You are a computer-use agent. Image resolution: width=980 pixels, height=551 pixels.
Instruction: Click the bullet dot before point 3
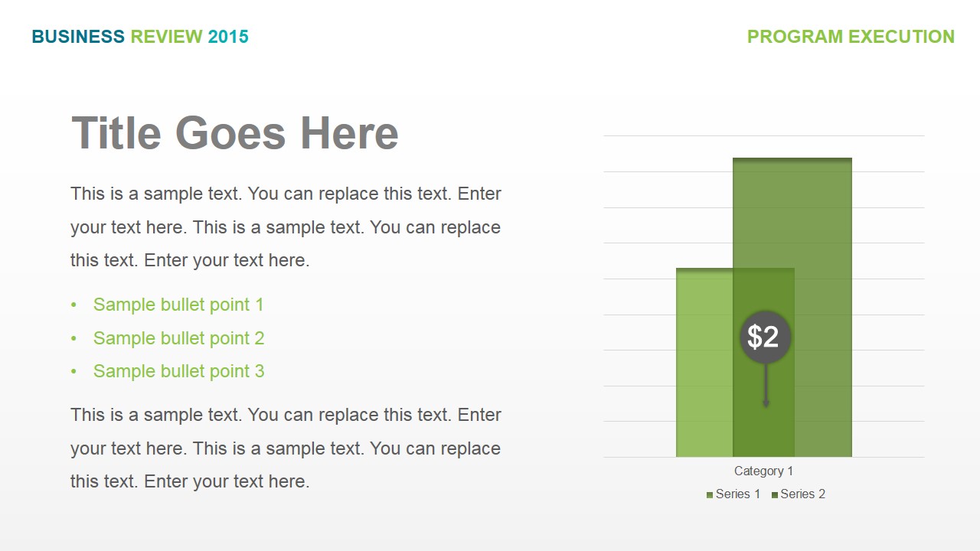(x=74, y=372)
